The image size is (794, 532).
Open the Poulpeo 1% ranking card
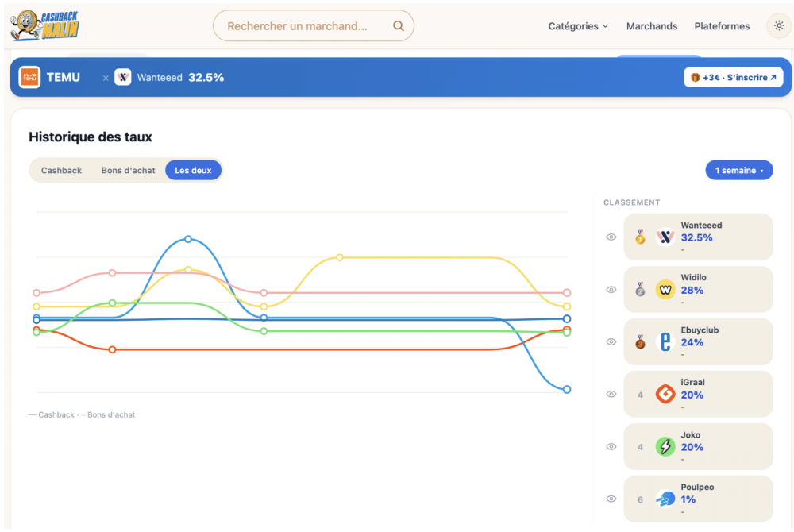click(x=698, y=499)
